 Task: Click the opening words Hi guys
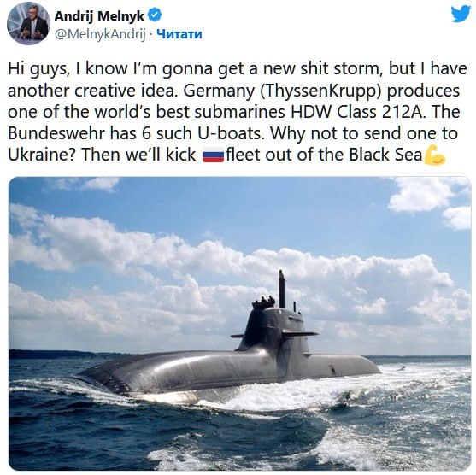click(38, 69)
